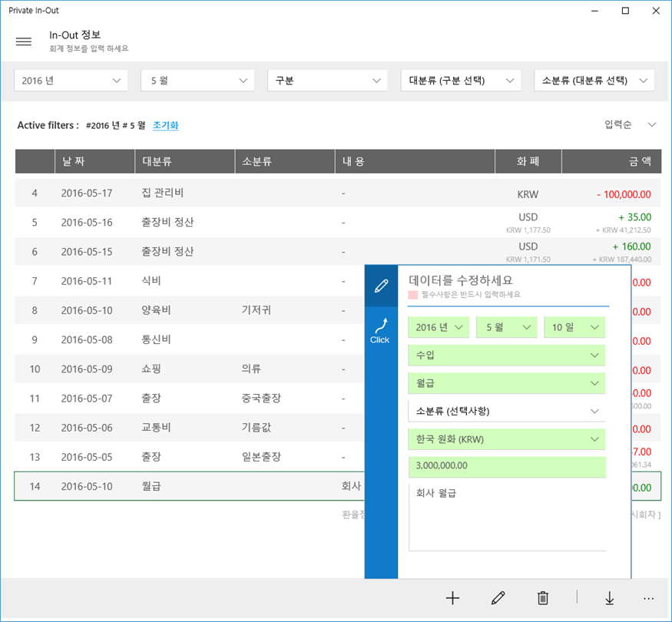
Task: Click the KRW currency cell
Action: click(528, 194)
